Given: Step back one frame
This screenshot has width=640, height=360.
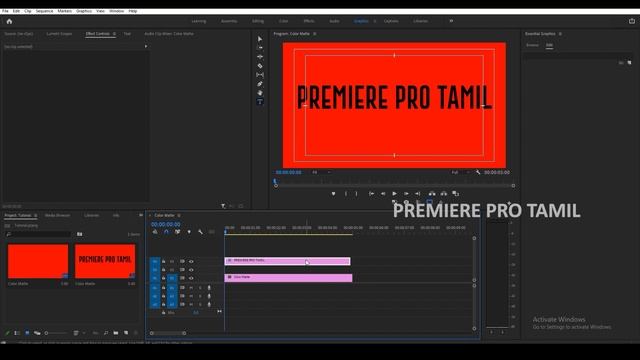Looking at the screenshot, I should tap(383, 193).
